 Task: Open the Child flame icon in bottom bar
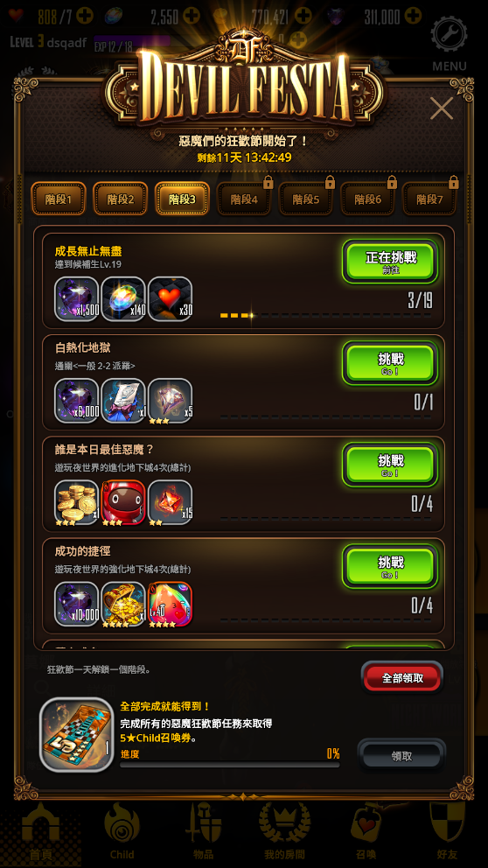click(x=122, y=830)
